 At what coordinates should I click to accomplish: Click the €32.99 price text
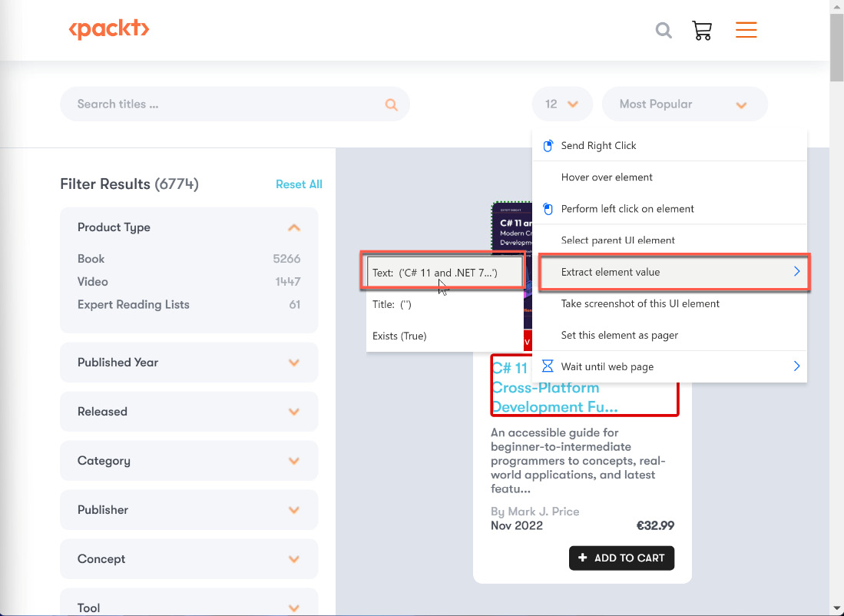coord(655,525)
